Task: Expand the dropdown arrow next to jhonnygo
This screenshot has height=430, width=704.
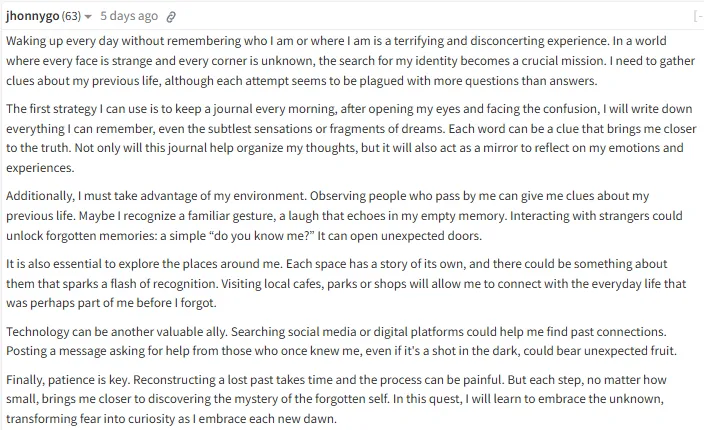Action: point(88,17)
